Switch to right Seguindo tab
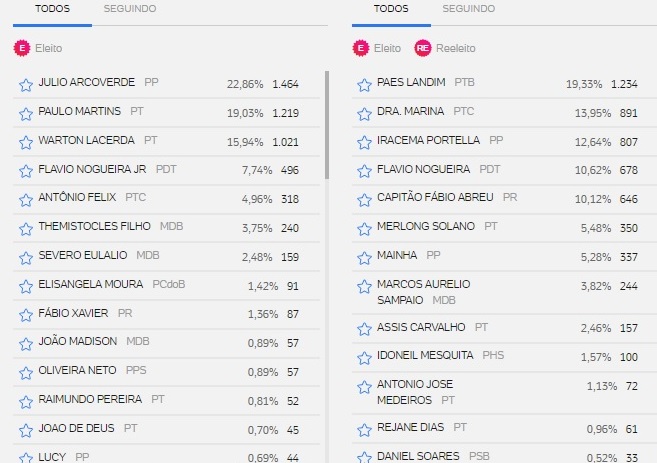The width and height of the screenshot is (657, 463). click(x=468, y=9)
